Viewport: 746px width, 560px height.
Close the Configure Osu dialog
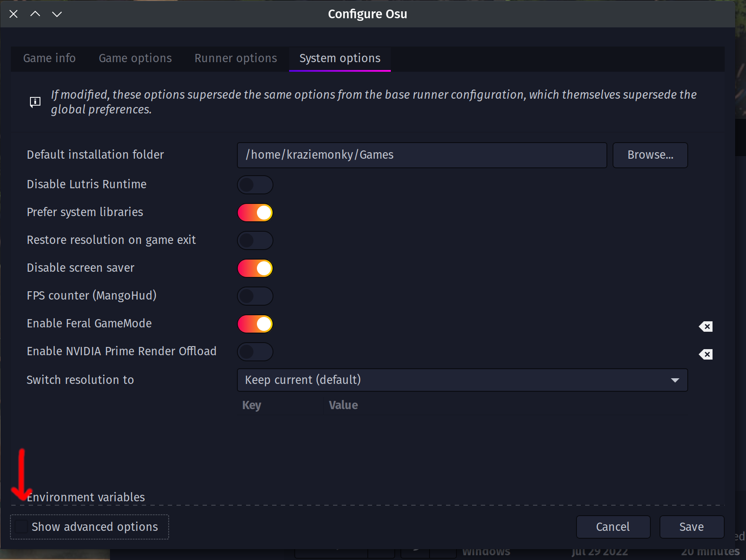click(x=13, y=14)
